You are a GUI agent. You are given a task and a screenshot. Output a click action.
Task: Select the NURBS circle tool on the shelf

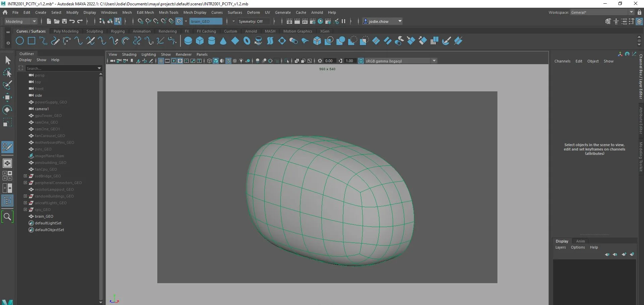click(20, 41)
